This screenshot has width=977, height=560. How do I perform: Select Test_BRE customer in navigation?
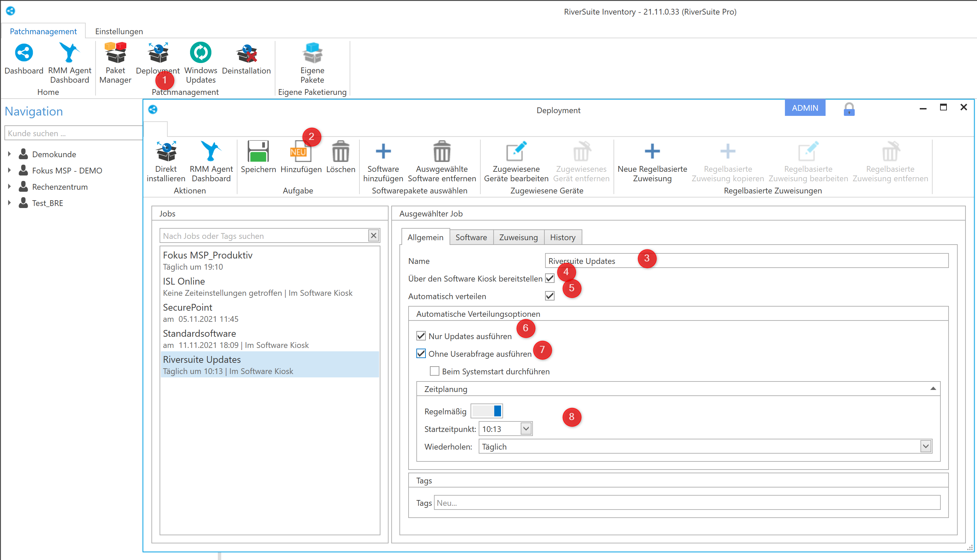(x=47, y=203)
